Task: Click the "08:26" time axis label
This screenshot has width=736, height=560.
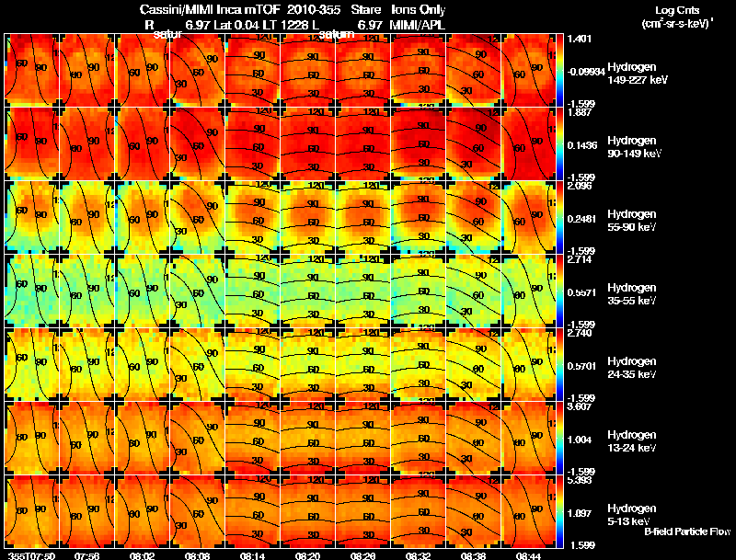Action: pos(362,556)
